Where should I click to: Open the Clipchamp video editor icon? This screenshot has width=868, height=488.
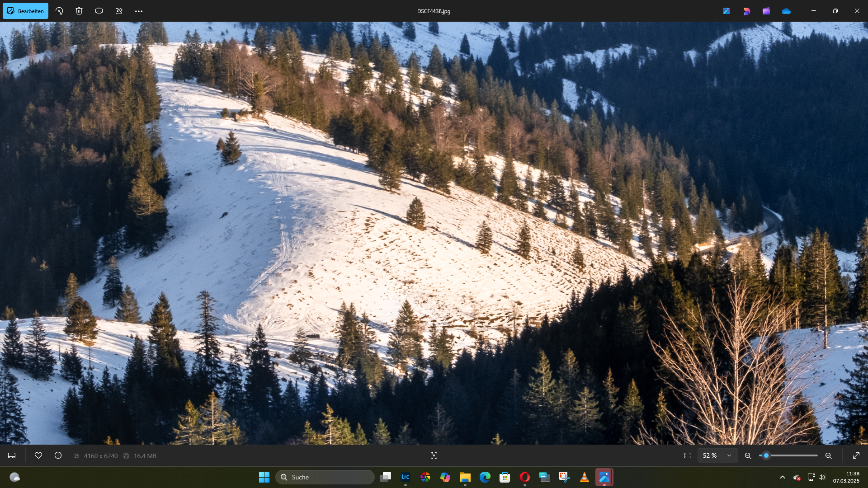coord(766,11)
